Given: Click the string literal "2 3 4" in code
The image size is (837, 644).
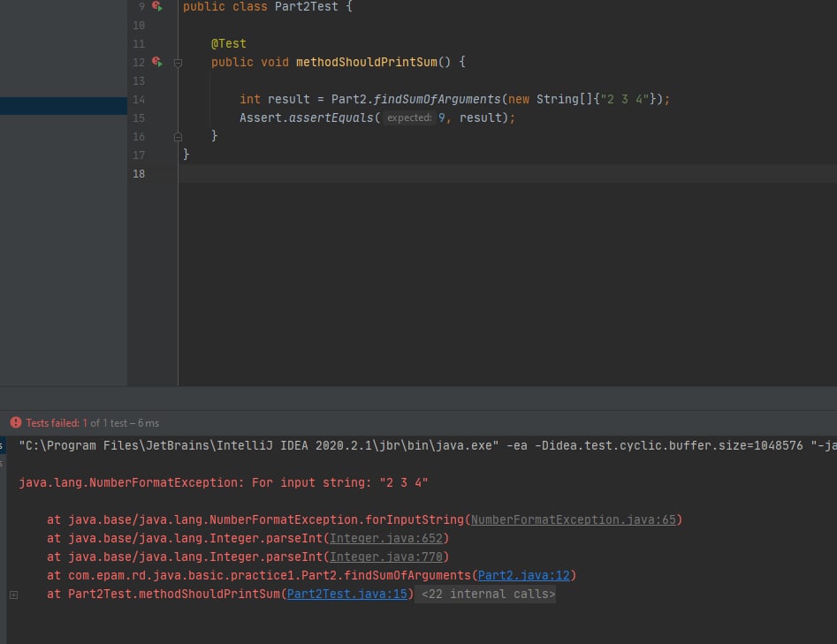Looking at the screenshot, I should coord(625,99).
